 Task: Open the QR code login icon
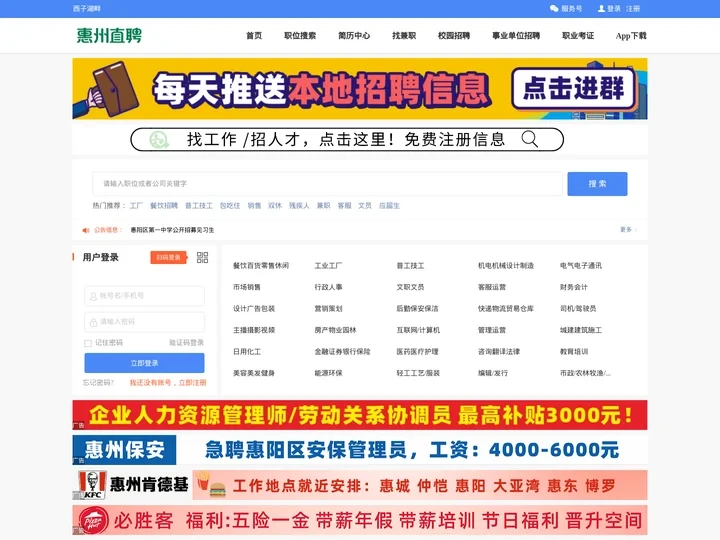coord(202,257)
